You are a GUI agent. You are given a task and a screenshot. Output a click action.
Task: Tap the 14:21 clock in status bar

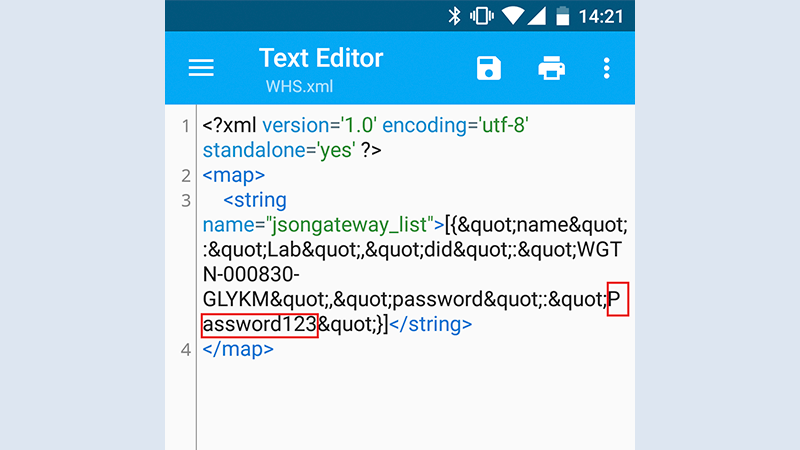tap(603, 16)
